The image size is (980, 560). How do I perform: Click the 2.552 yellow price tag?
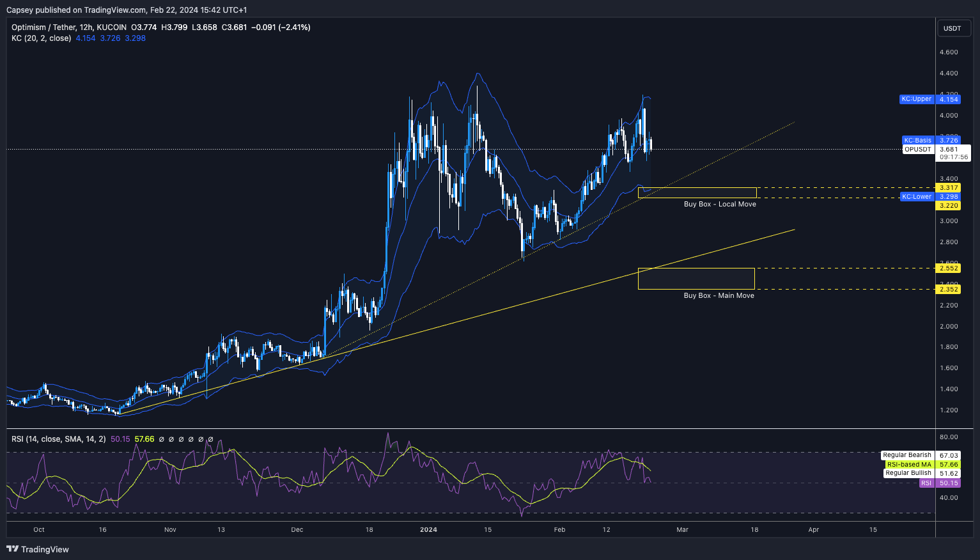pyautogui.click(x=948, y=268)
